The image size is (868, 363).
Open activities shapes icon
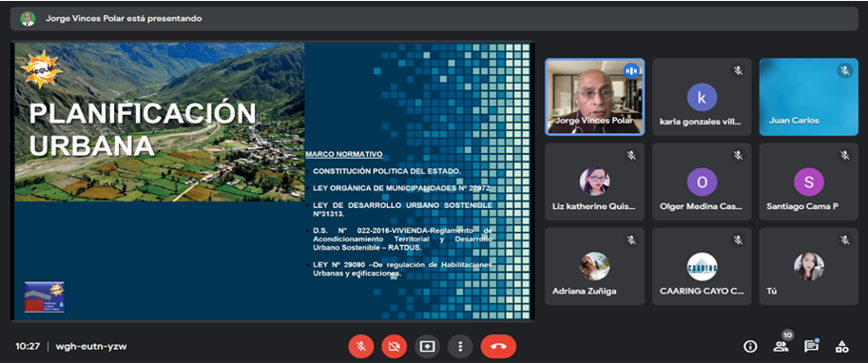[841, 347]
